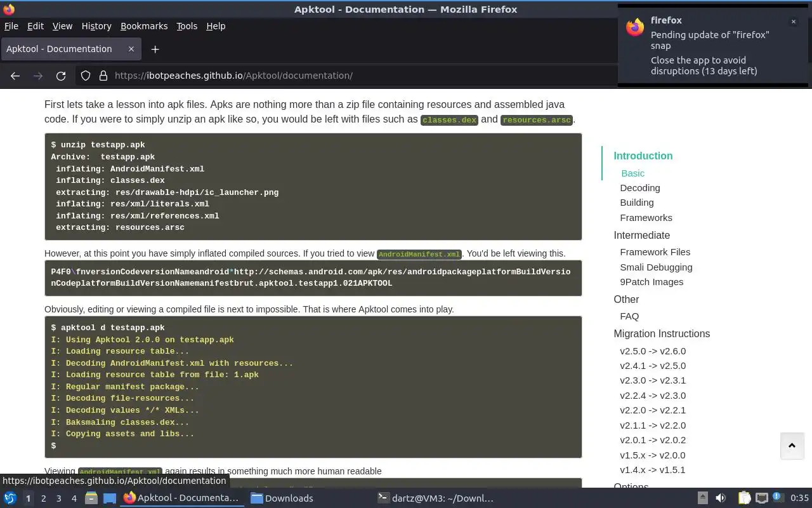812x508 pixels.
Task: Open Framework Files sidebar link
Action: [x=655, y=252]
